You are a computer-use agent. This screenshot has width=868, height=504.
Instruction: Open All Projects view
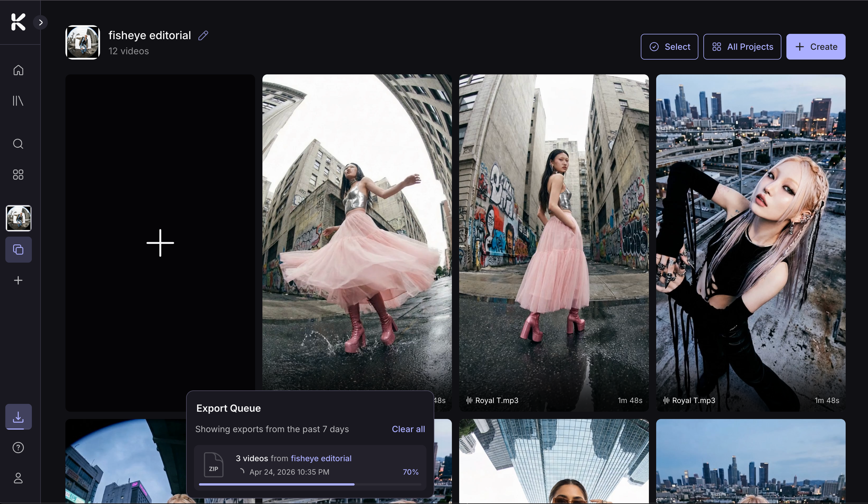(742, 46)
